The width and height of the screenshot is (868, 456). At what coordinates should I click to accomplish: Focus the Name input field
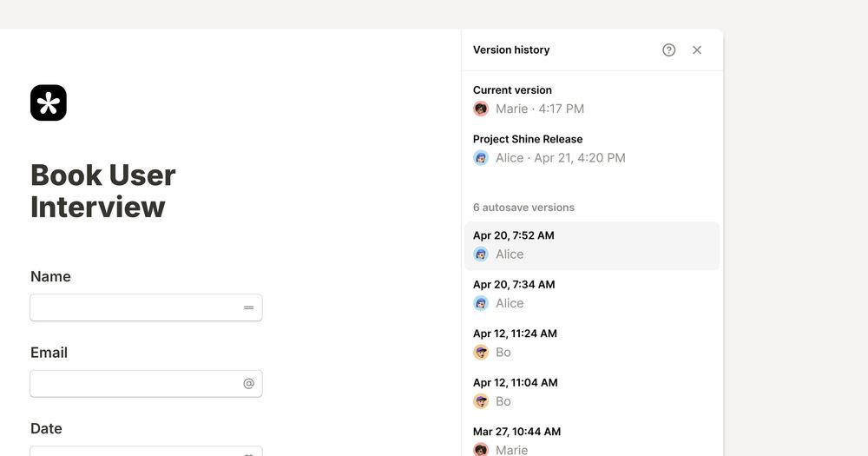pos(146,307)
